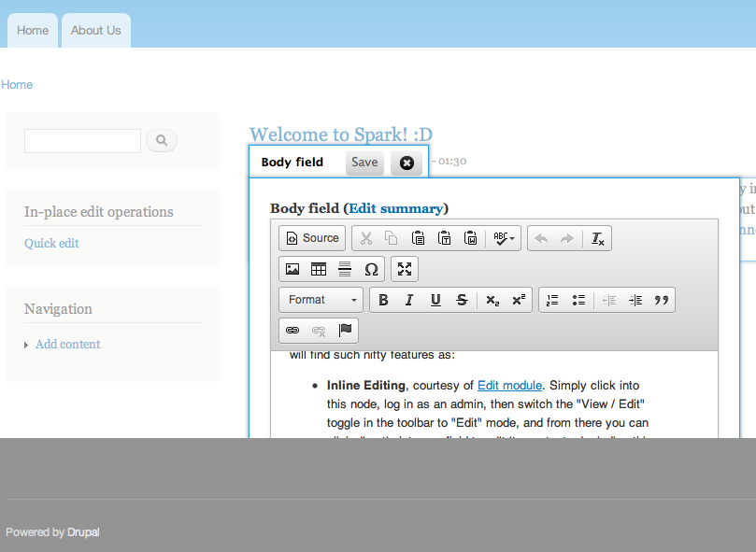
Task: Click the Add content link
Action: (68, 345)
